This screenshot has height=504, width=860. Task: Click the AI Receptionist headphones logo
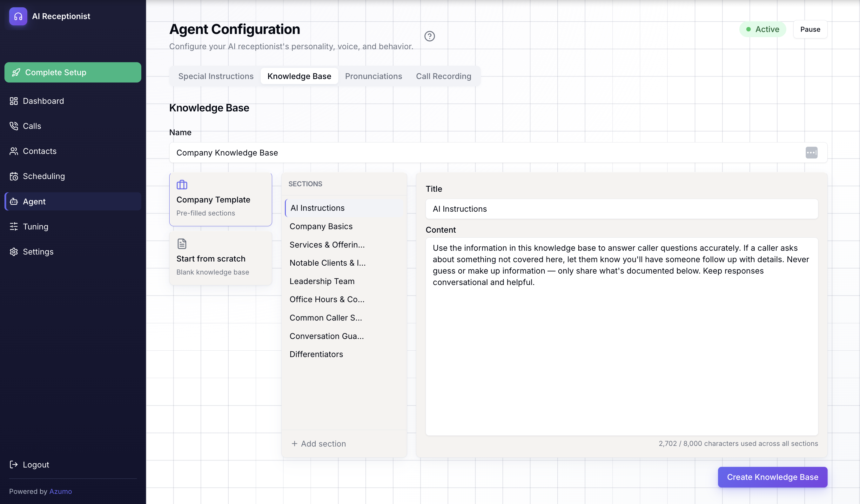point(18,16)
